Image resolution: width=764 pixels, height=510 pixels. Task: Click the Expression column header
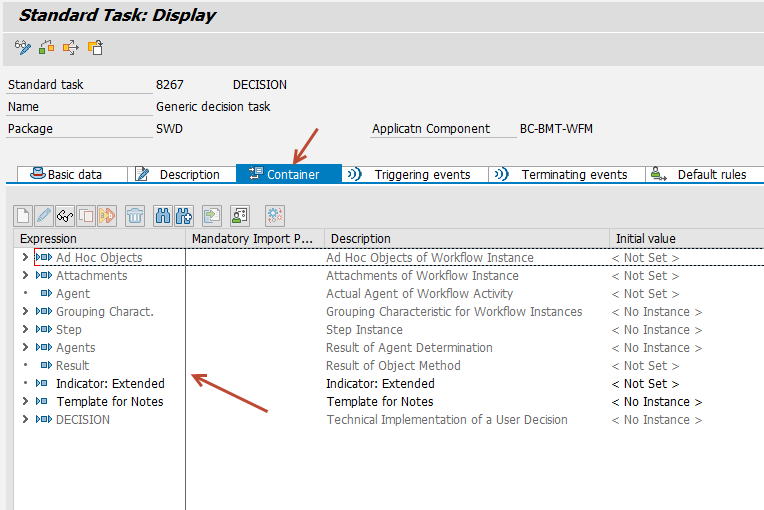pos(49,239)
